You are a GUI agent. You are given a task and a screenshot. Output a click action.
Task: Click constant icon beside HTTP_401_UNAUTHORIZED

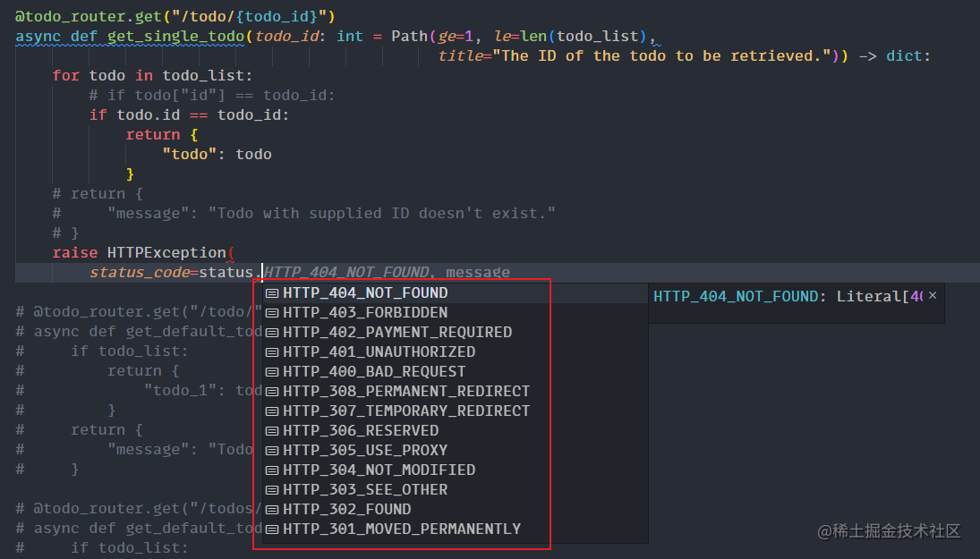pos(272,352)
